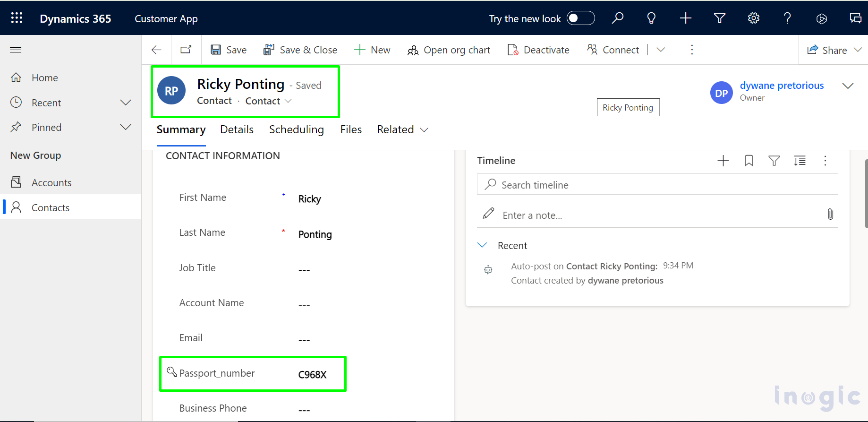Screen dimensions: 868x422
Task: Open the app launcher waffle icon
Action: 17,18
